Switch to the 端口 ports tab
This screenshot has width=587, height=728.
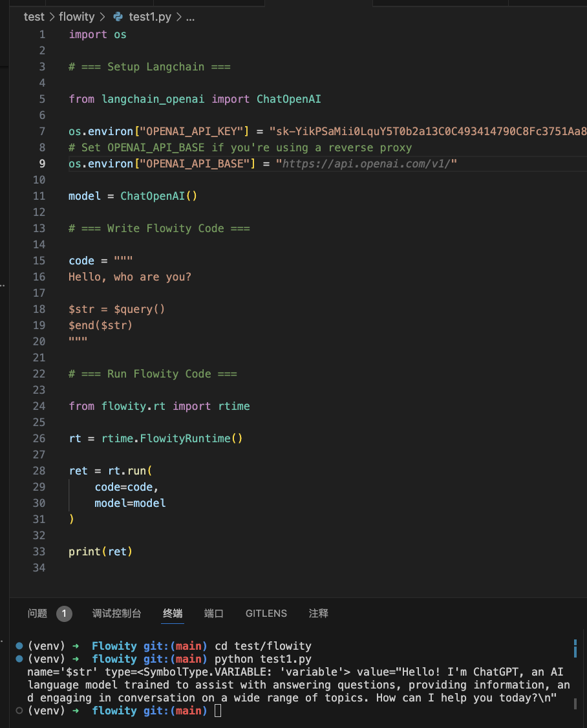tap(214, 614)
